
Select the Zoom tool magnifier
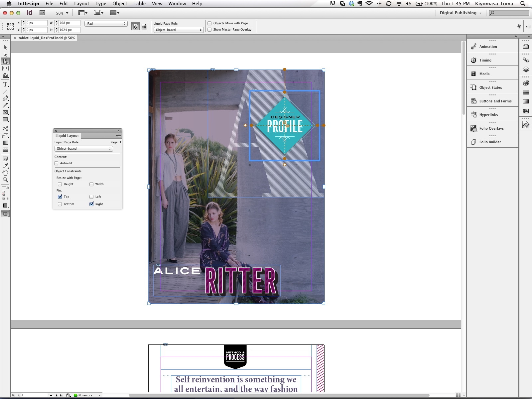5,180
